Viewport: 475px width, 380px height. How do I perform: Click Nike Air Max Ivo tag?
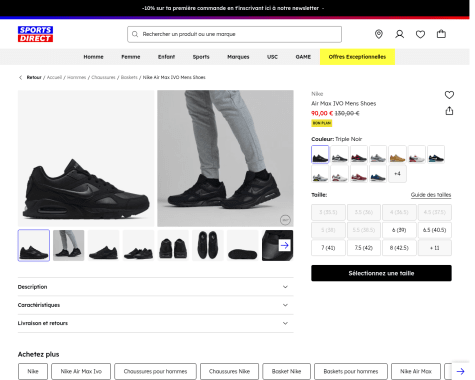click(81, 371)
